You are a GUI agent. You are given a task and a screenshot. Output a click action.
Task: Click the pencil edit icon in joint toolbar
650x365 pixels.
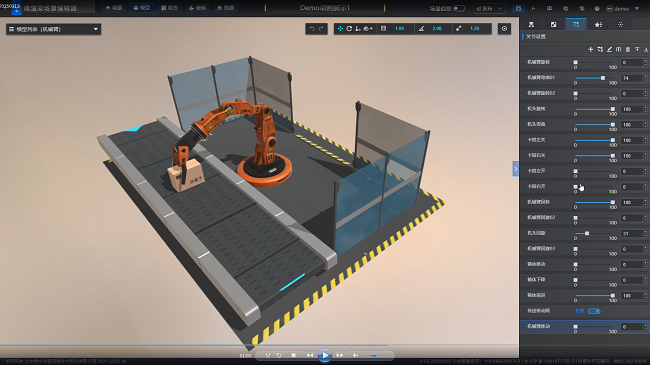pyautogui.click(x=609, y=49)
